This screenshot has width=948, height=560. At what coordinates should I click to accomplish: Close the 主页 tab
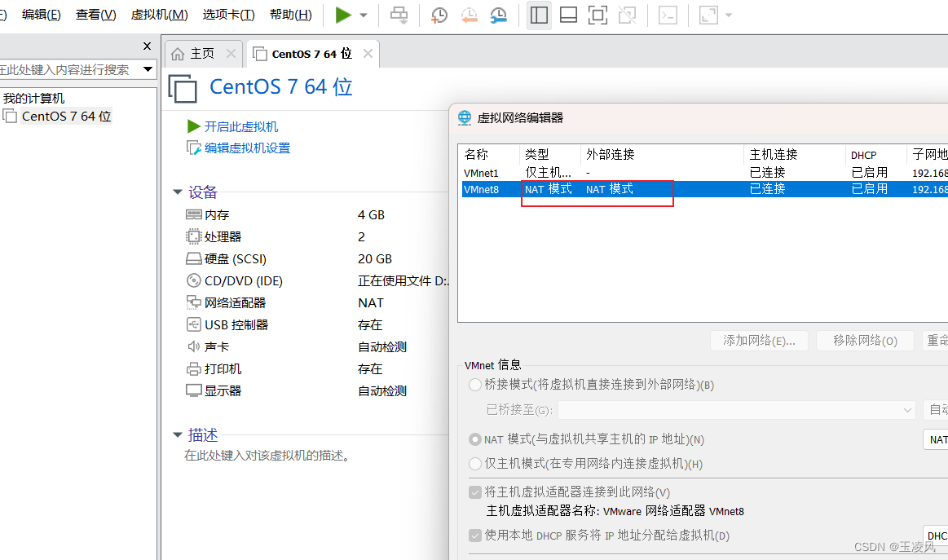(231, 54)
